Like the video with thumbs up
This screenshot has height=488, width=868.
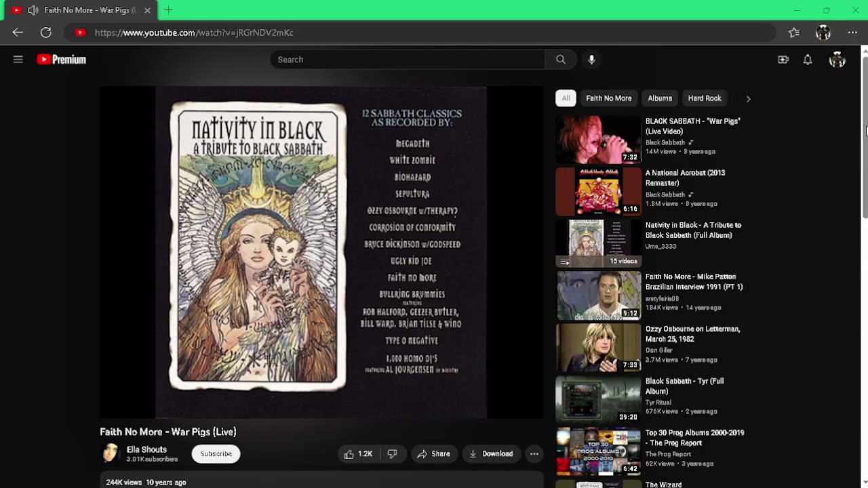tap(359, 454)
